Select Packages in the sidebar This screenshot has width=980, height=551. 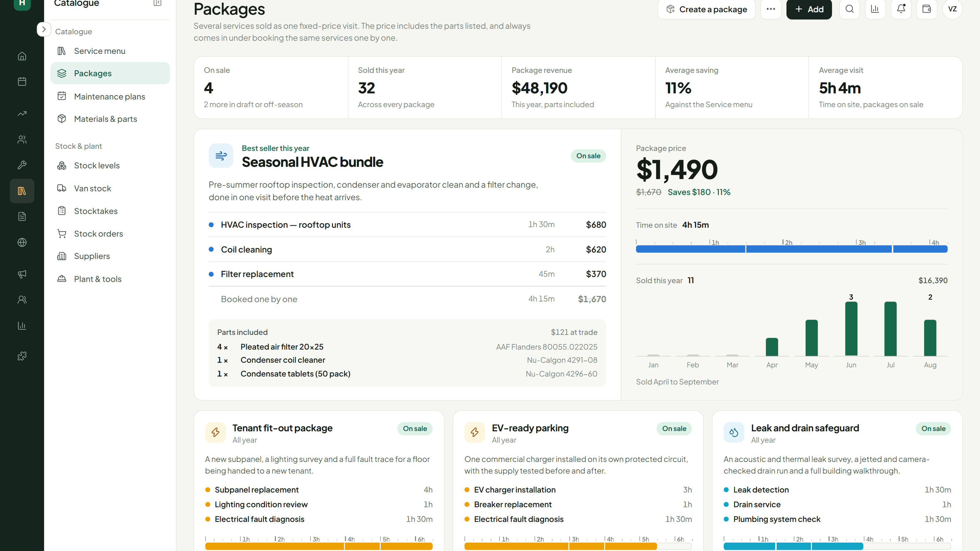[110, 73]
